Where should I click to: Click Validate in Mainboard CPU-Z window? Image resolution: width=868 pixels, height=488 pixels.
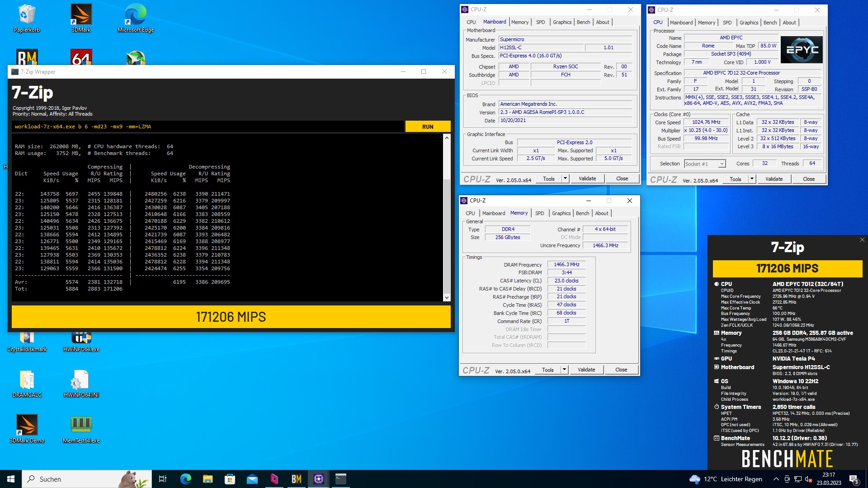[587, 178]
